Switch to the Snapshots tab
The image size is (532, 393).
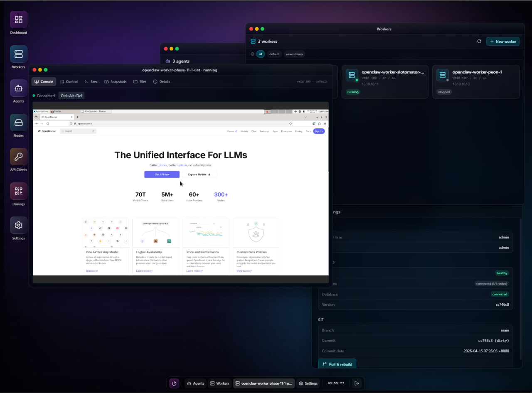[116, 81]
